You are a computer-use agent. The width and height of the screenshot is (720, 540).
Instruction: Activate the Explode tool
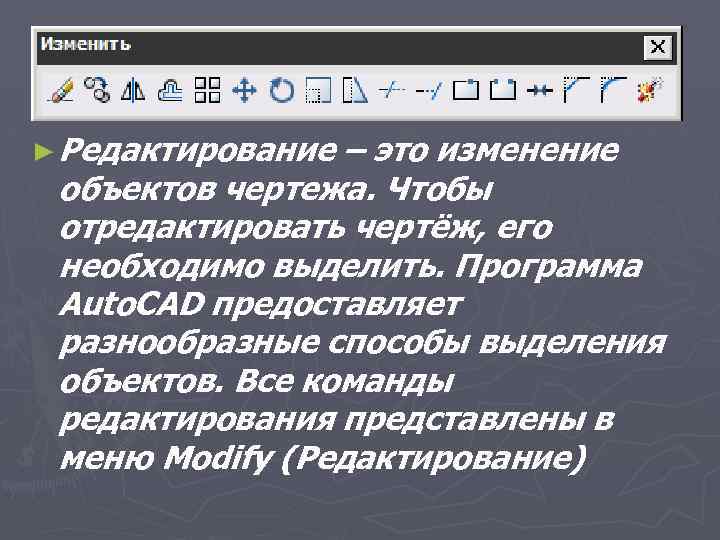tap(650, 90)
